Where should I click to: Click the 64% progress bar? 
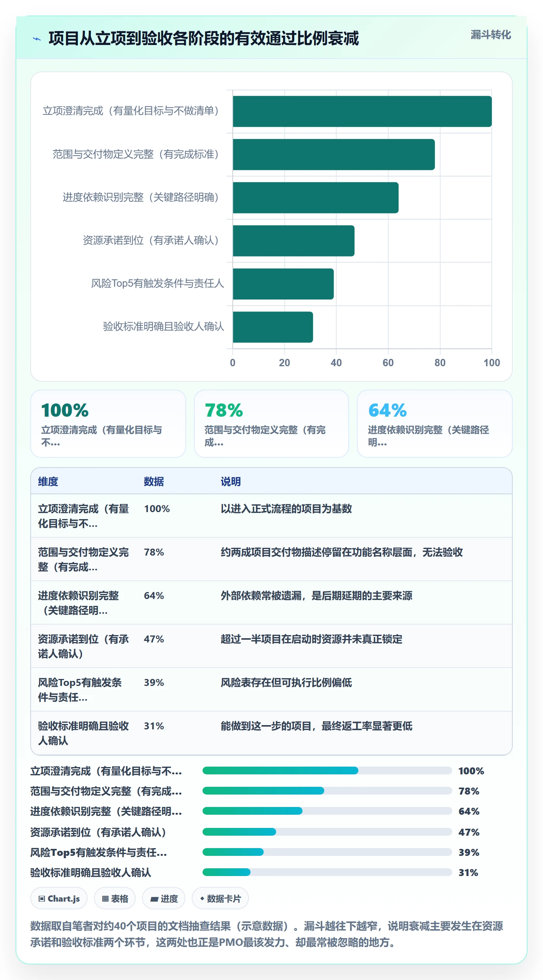tap(327, 811)
